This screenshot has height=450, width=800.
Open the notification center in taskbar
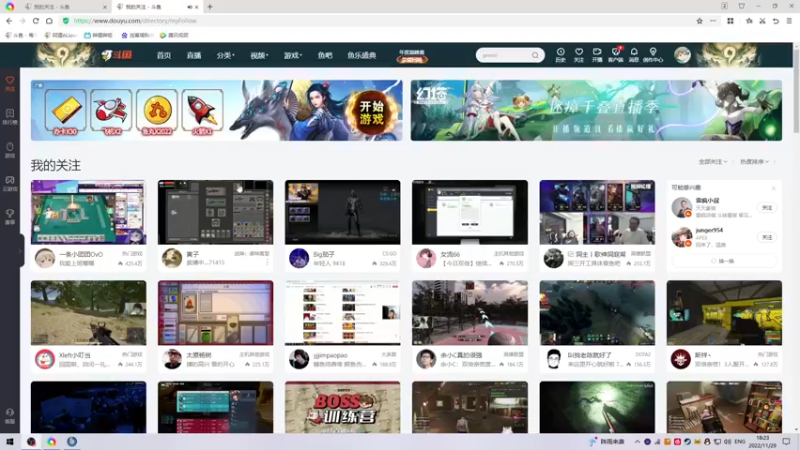pyautogui.click(x=786, y=441)
